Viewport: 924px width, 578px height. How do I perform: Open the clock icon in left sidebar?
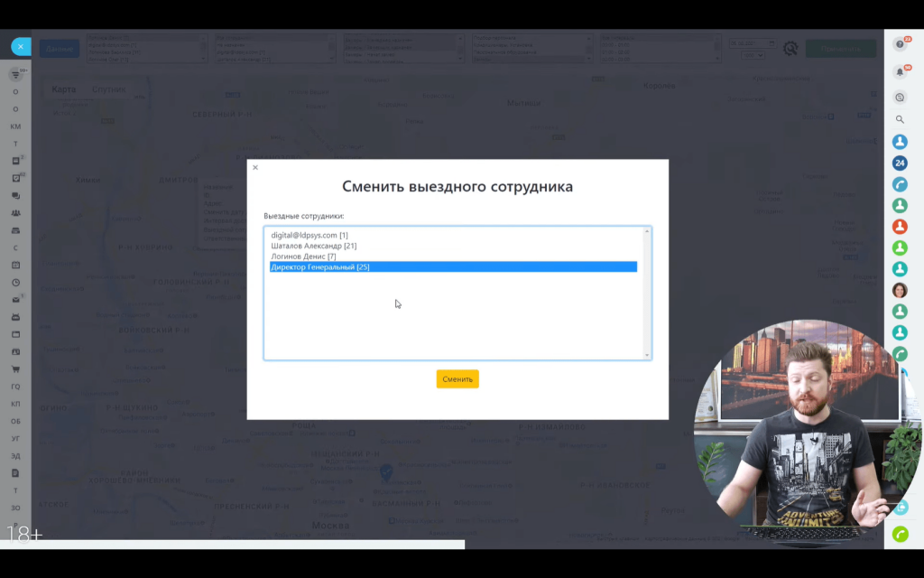[x=16, y=283]
